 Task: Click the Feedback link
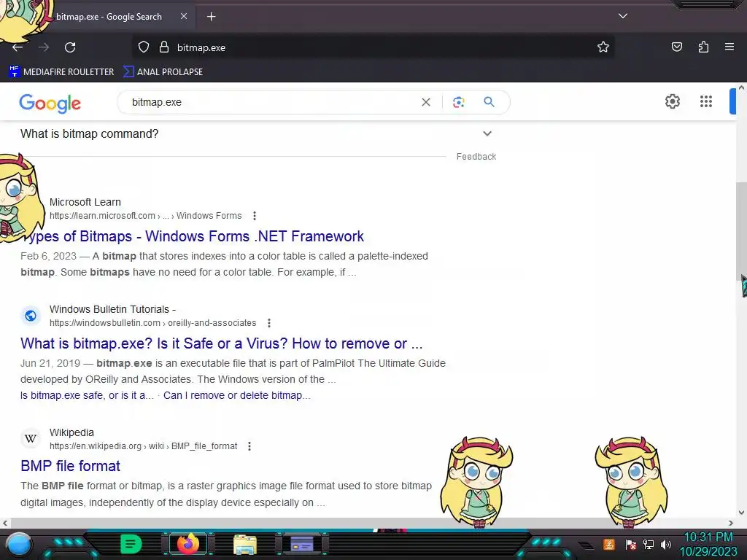(x=476, y=157)
